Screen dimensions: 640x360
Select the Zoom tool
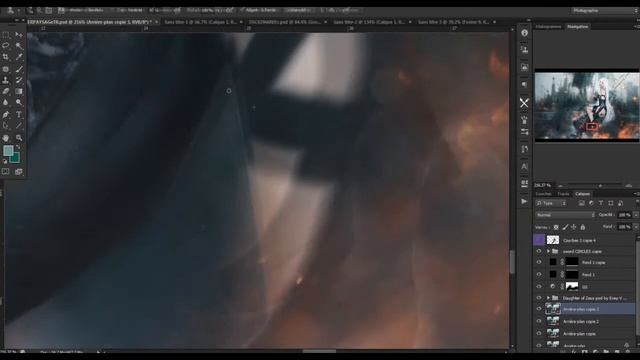(x=19, y=138)
